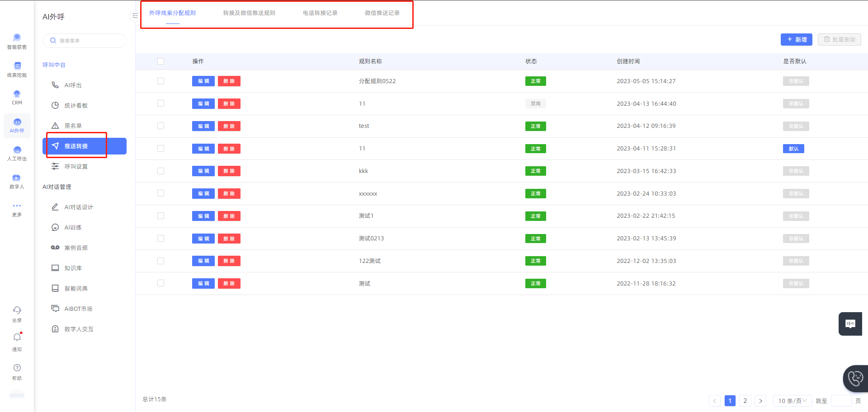
Task: Delete the rule xxxxxx
Action: (229, 194)
